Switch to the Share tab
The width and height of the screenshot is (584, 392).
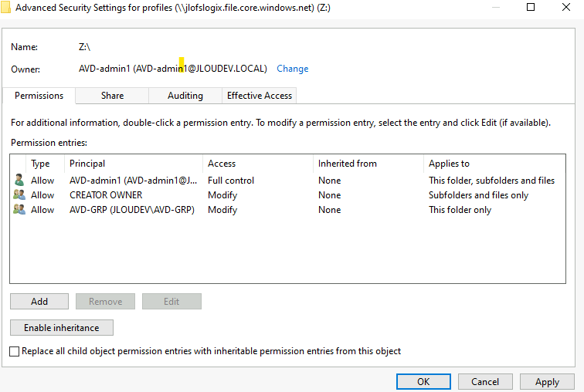(112, 96)
